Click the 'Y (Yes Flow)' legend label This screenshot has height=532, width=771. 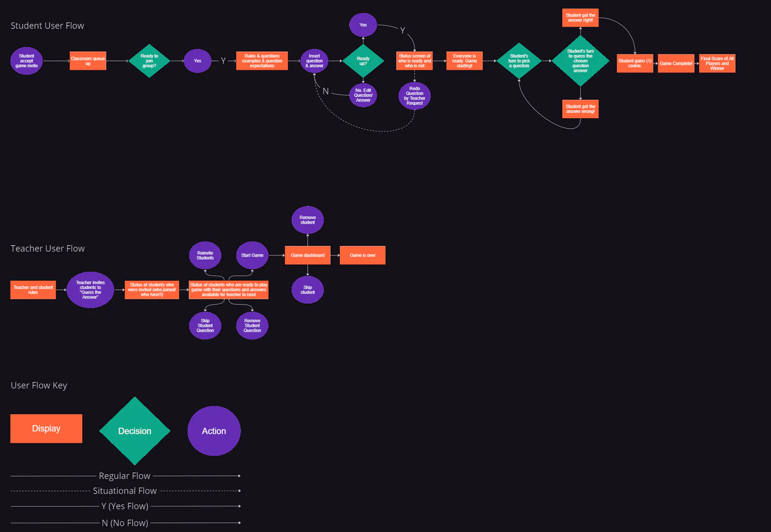[x=125, y=506]
